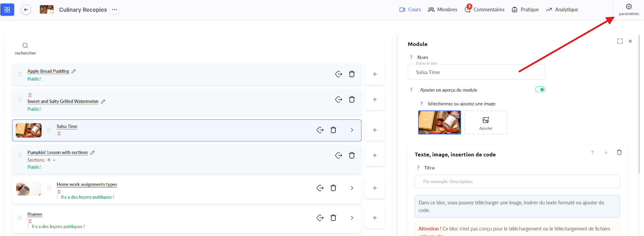Switch to the Analytique tab

[x=562, y=10]
